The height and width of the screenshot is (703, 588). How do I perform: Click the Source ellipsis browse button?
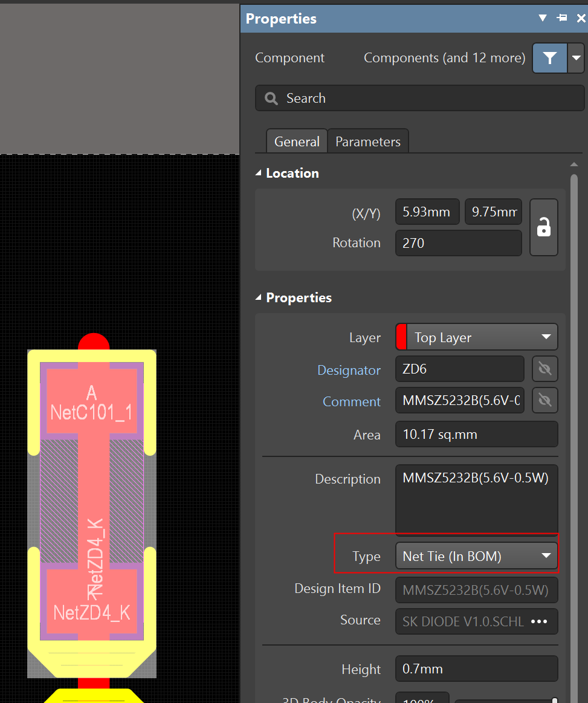click(x=538, y=621)
